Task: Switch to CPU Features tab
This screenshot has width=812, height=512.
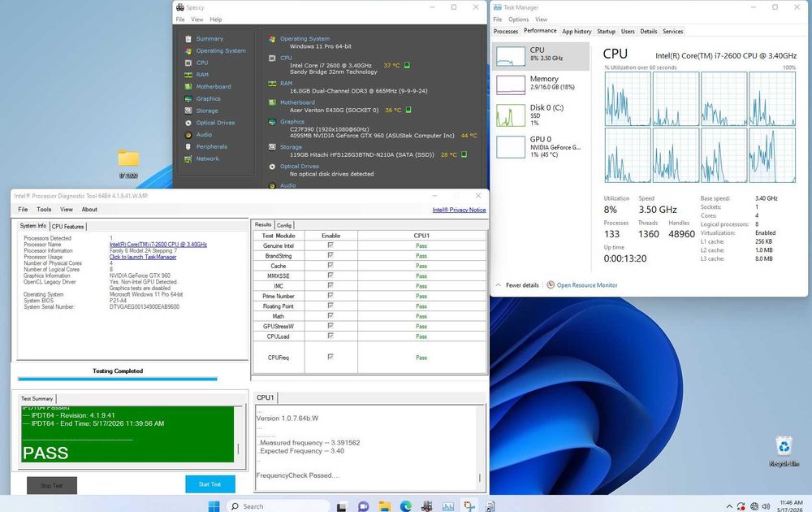Action: coord(67,227)
